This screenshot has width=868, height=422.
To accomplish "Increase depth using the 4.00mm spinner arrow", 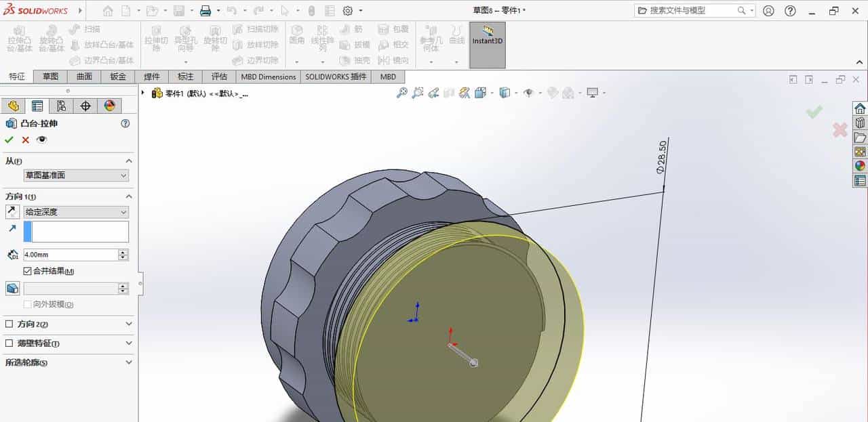I will 123,251.
